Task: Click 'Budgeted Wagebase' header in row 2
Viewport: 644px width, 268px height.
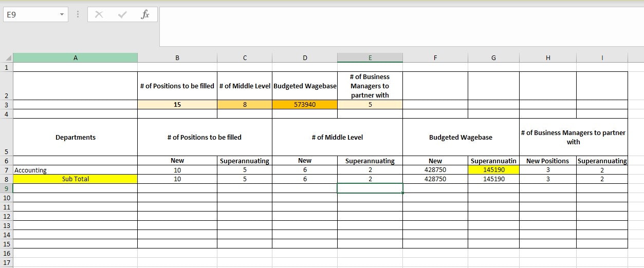Action: point(305,86)
